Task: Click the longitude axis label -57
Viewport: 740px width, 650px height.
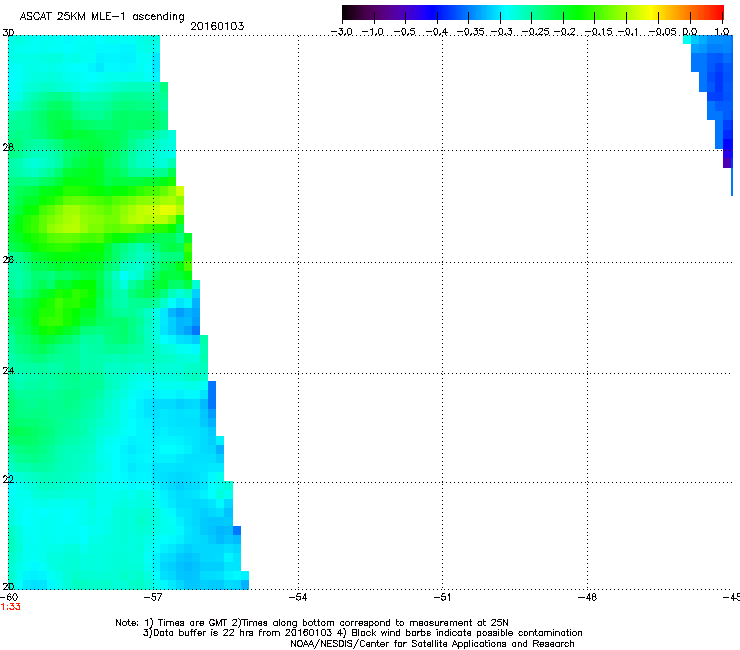Action: pyautogui.click(x=153, y=598)
